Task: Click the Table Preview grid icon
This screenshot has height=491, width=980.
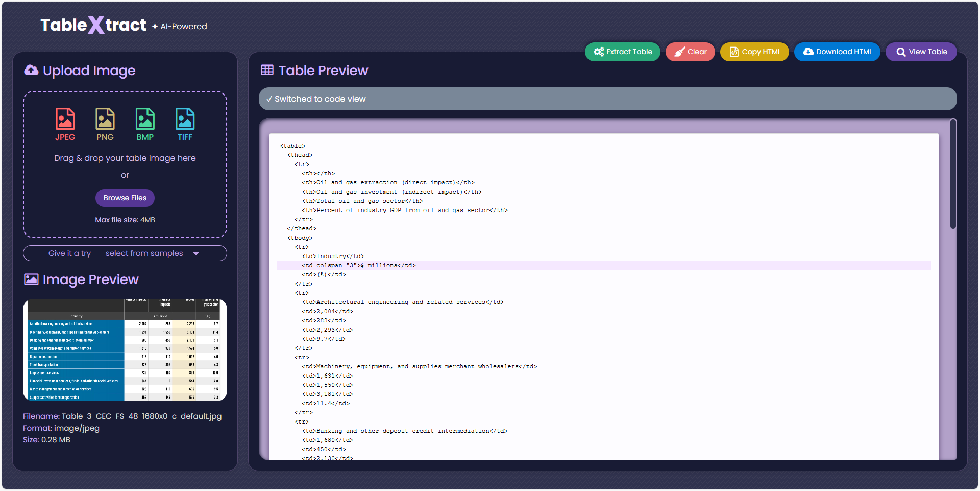Action: (x=267, y=71)
